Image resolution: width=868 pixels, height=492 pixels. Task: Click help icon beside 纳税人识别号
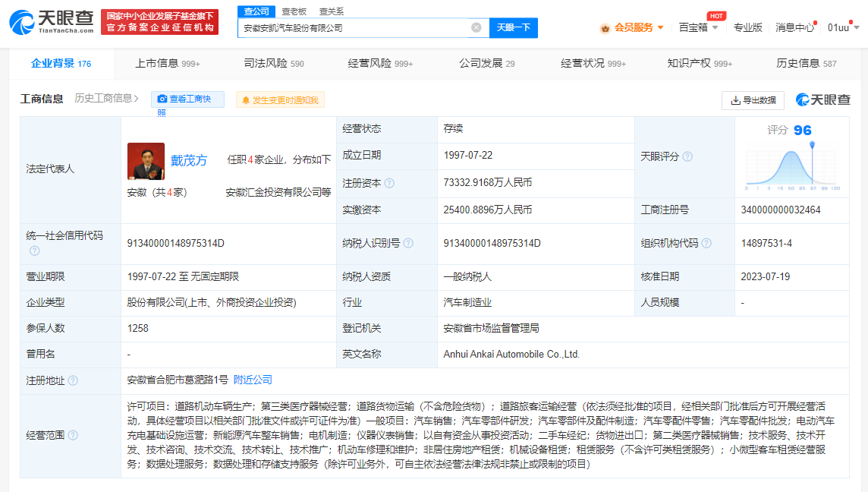click(x=408, y=243)
